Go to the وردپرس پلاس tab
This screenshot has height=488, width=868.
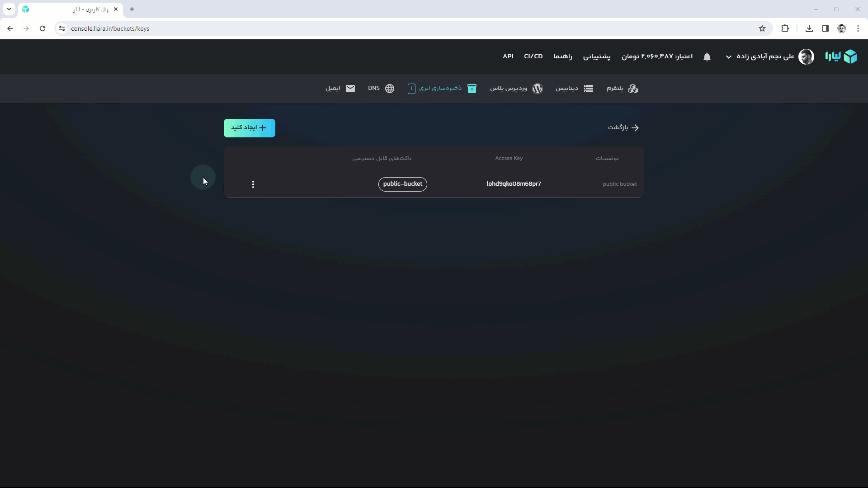pos(516,89)
